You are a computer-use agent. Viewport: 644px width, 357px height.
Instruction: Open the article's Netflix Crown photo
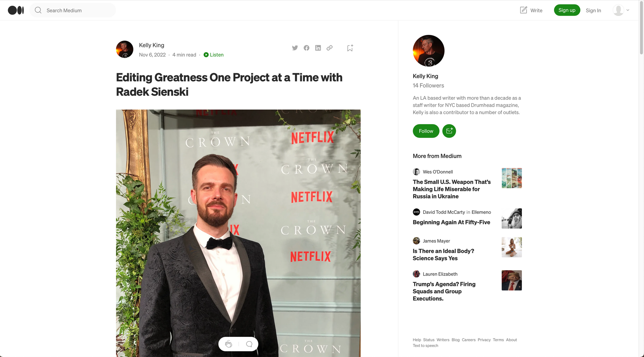pos(238,233)
